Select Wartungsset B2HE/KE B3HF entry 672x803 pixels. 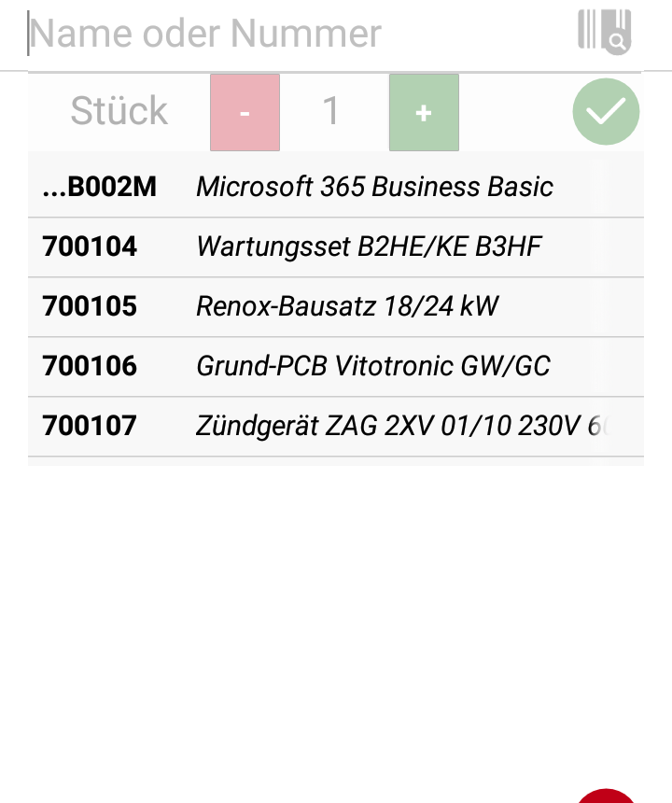pos(336,247)
